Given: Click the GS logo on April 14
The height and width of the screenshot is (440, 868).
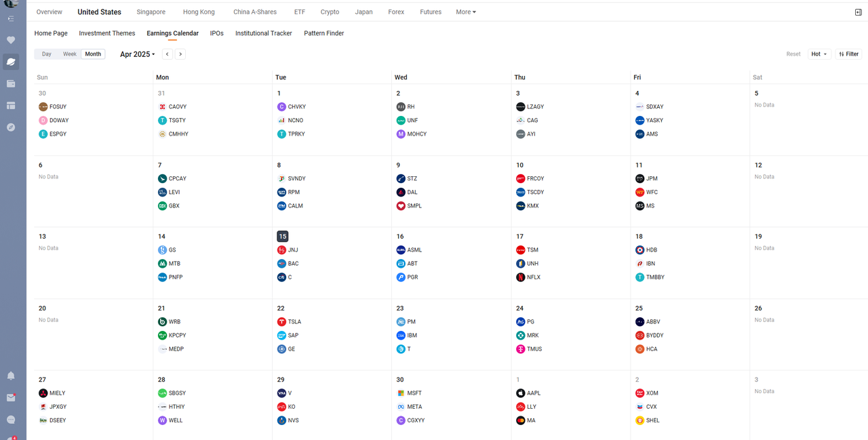Looking at the screenshot, I should pyautogui.click(x=162, y=250).
